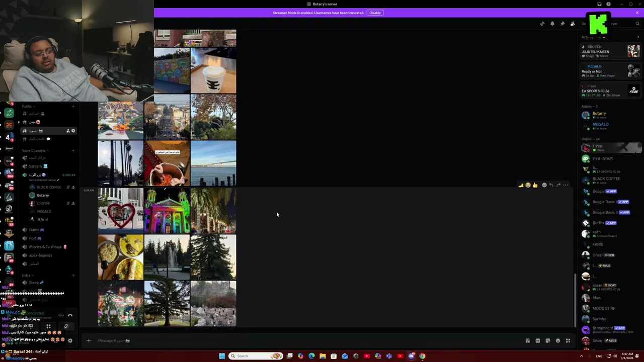Reply arrow icon on hovered message

pyautogui.click(x=551, y=185)
